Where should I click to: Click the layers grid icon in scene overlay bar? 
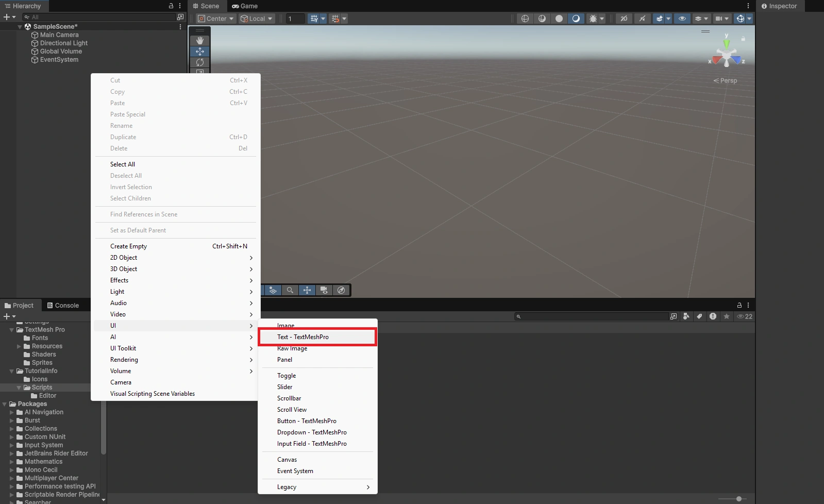pyautogui.click(x=273, y=290)
